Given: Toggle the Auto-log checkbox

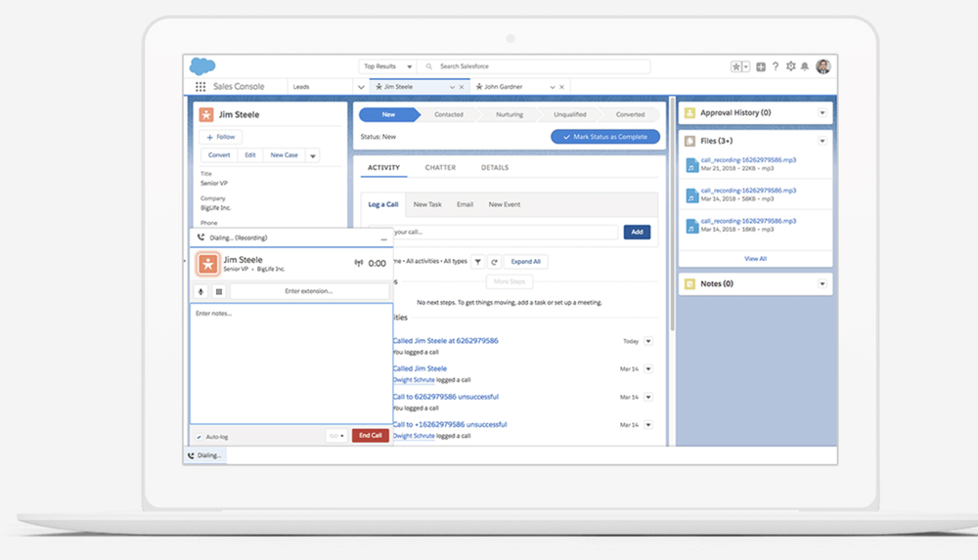Looking at the screenshot, I should (199, 437).
